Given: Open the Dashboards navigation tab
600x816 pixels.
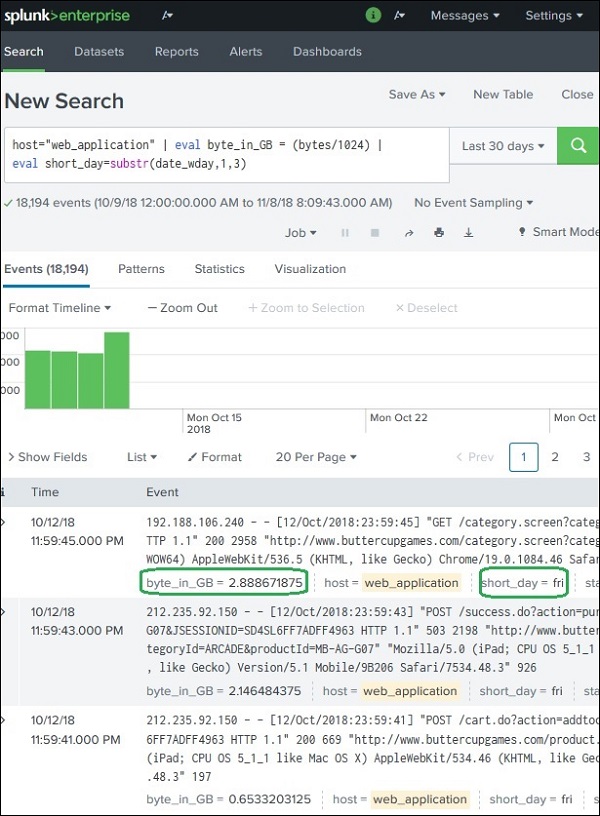Looking at the screenshot, I should pos(327,52).
